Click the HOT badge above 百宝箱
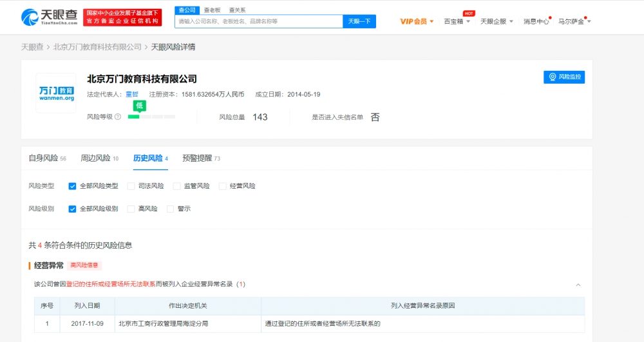The width and height of the screenshot is (644, 342). pyautogui.click(x=469, y=14)
